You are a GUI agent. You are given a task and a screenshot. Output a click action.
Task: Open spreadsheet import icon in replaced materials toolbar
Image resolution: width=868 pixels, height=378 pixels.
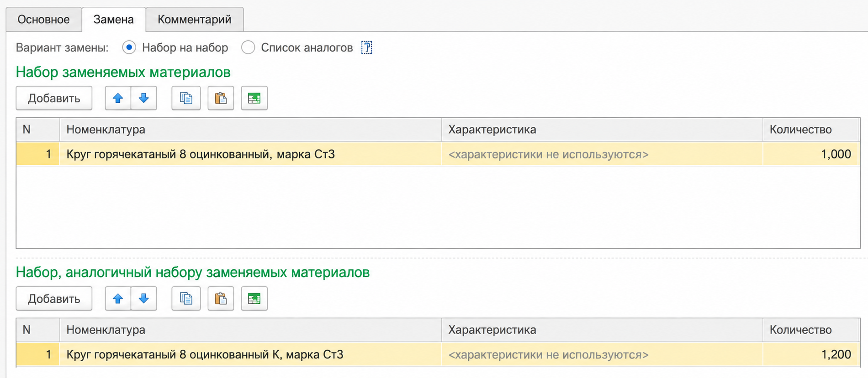[x=254, y=98]
